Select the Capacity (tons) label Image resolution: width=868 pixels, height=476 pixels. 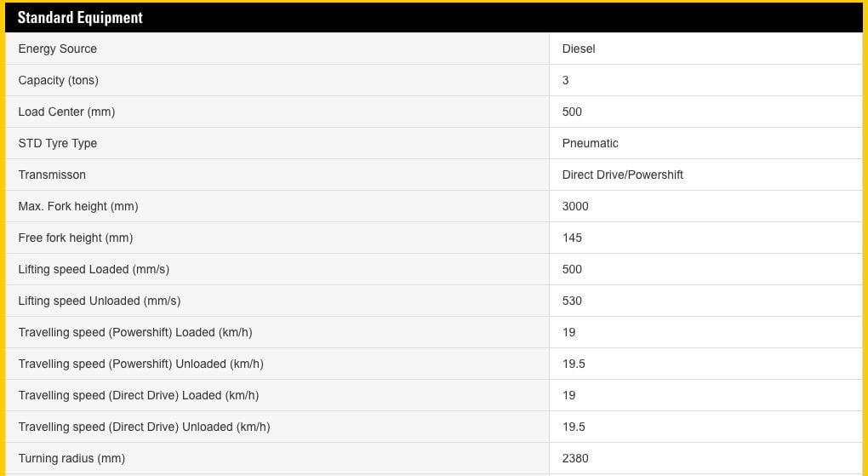tap(58, 80)
